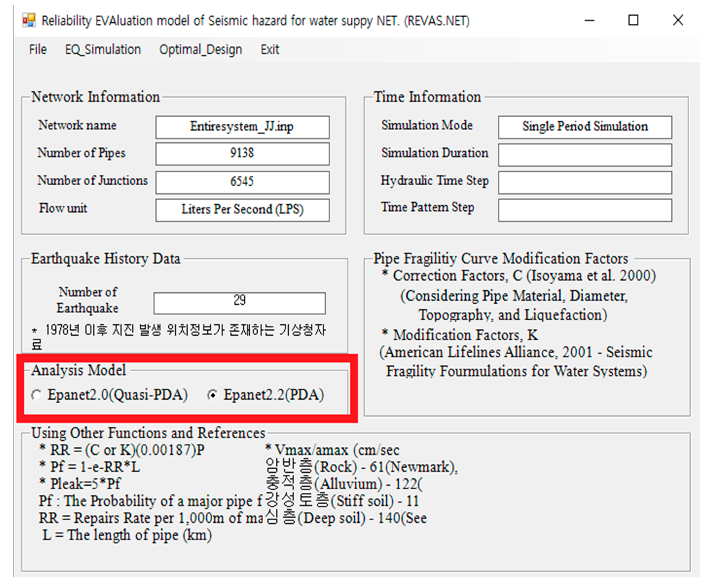Click the '암반층(Rock) - 61(Newmark)' text
This screenshot has width=710, height=588.
pyautogui.click(x=361, y=467)
